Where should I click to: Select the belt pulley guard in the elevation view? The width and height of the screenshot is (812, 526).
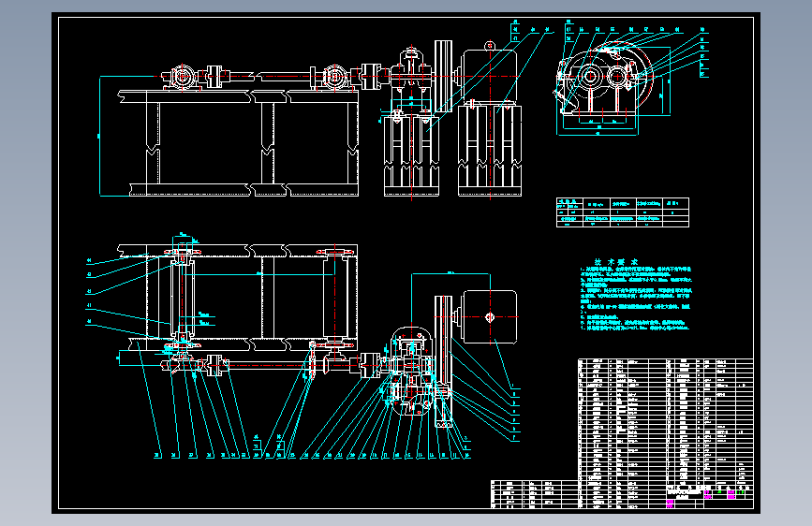click(443, 76)
